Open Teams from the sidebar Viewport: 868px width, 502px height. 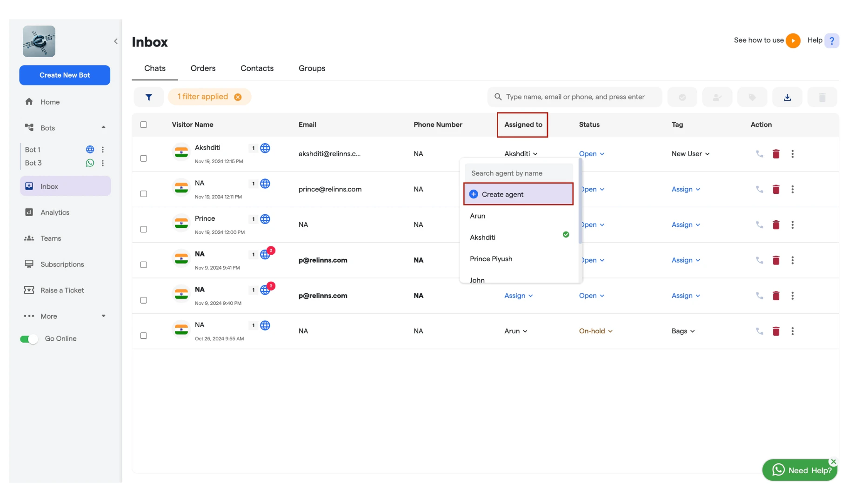point(51,238)
